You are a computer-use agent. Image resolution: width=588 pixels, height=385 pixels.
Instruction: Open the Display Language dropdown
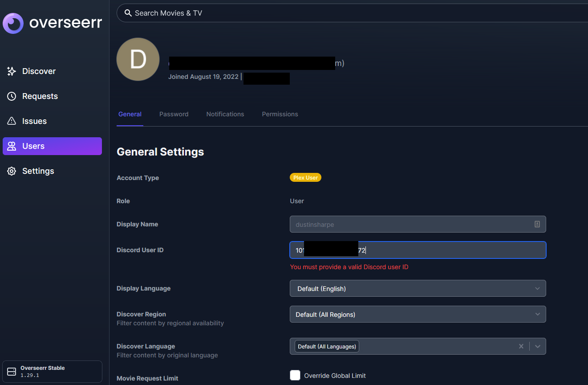(x=418, y=288)
